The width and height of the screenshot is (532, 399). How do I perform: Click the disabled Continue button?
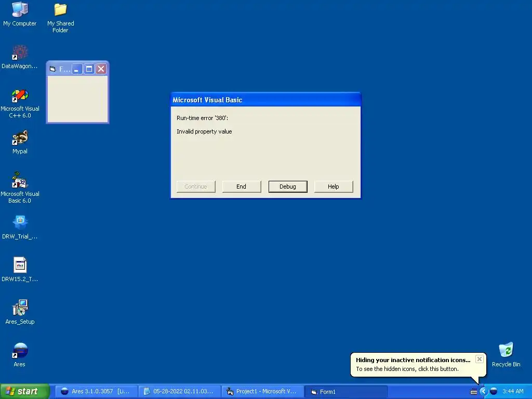pos(196,187)
